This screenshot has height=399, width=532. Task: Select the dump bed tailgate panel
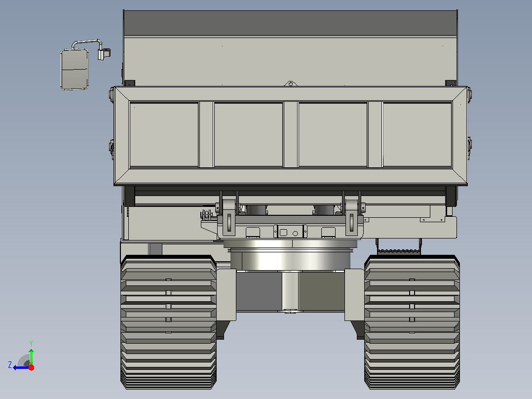click(x=291, y=136)
